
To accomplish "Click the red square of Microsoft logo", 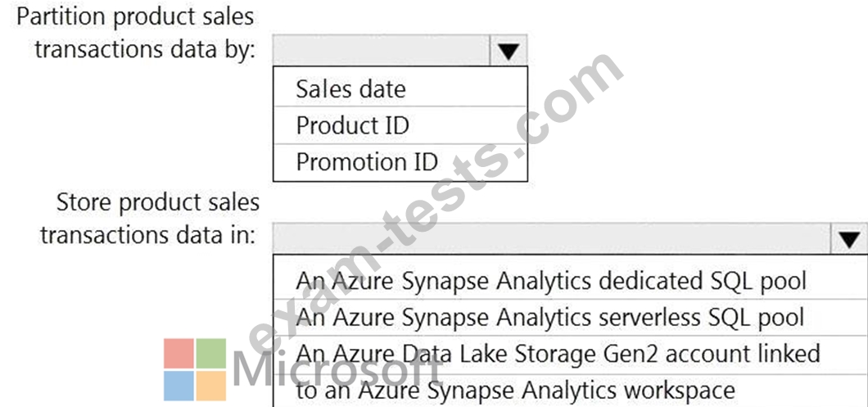I will (179, 353).
